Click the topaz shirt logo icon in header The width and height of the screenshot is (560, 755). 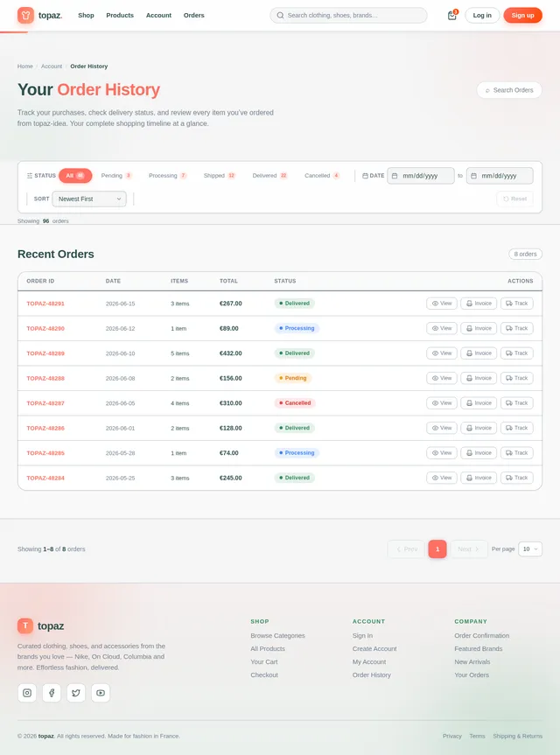(25, 16)
